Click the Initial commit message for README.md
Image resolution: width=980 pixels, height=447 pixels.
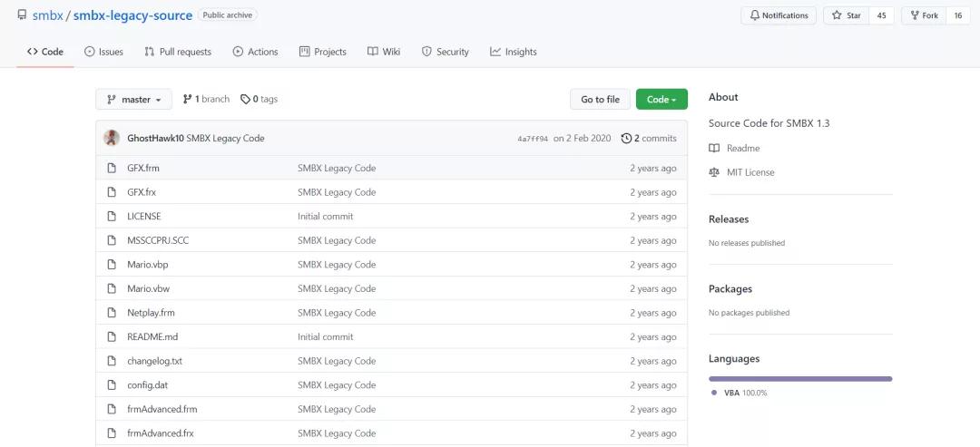point(326,336)
